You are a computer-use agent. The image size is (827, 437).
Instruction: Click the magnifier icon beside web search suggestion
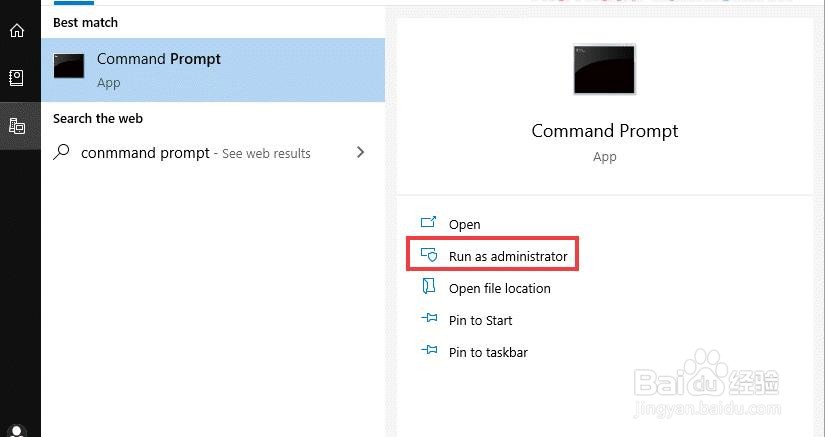coord(63,152)
